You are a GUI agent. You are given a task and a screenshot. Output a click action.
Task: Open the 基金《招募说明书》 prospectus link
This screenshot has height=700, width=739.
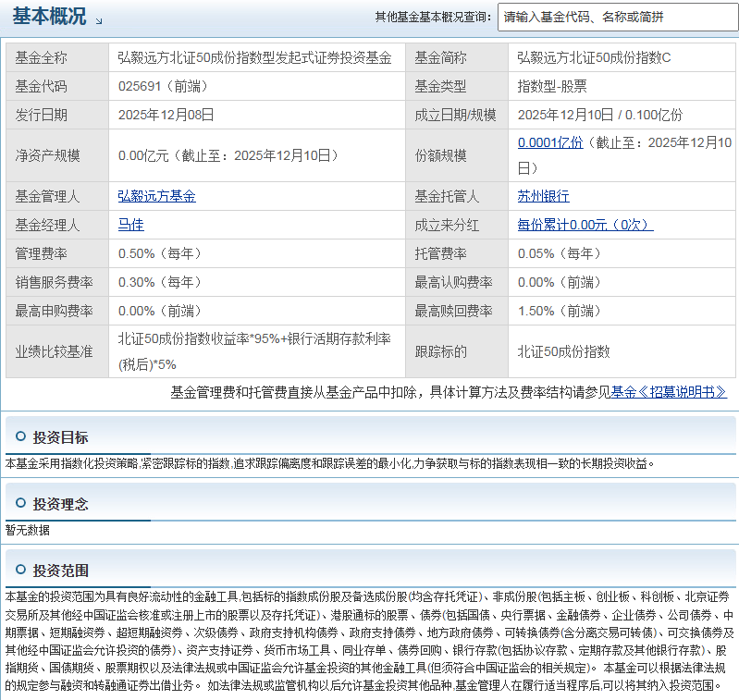coord(669,392)
